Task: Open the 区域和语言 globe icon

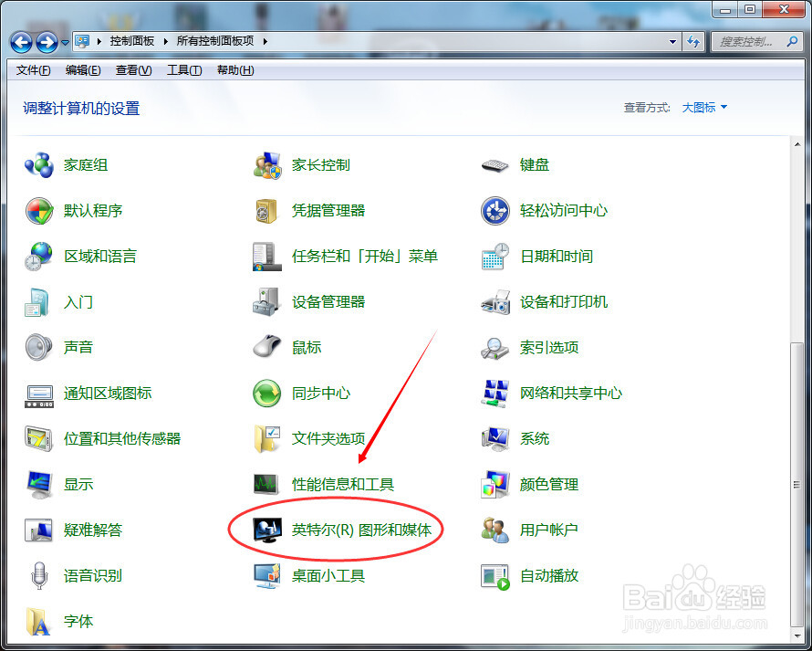Action: point(39,257)
